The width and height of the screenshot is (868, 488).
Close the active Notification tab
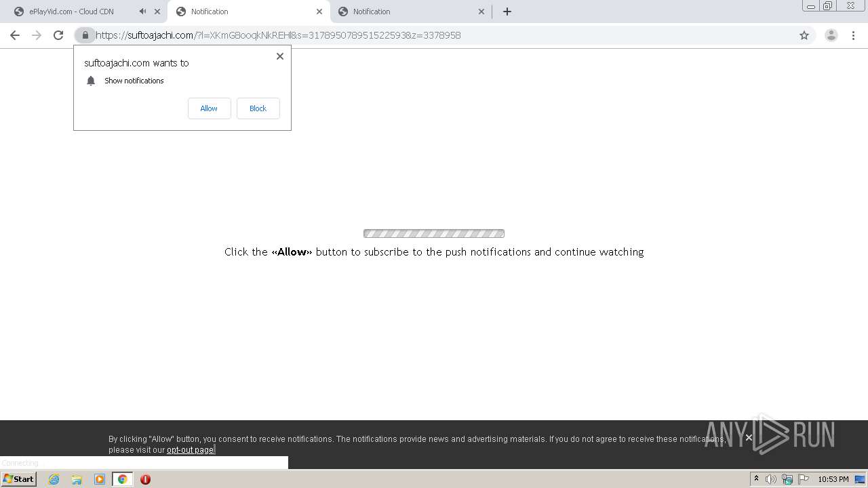[x=319, y=12]
